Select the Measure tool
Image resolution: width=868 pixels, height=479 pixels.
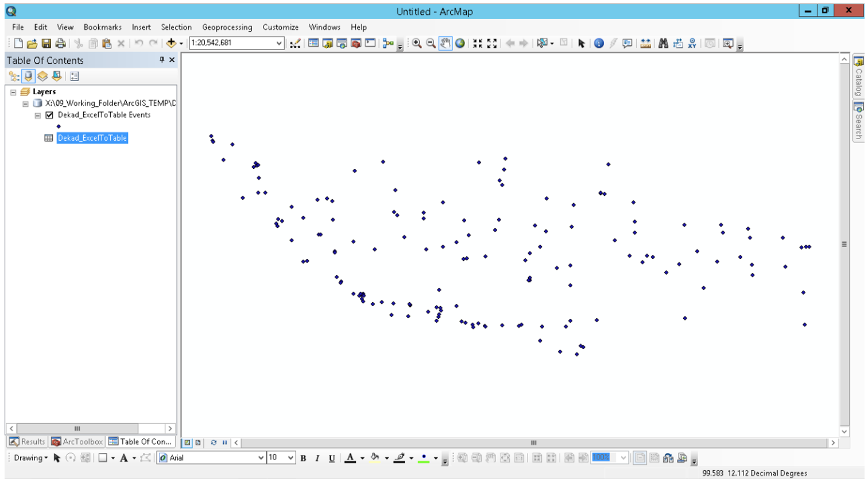[645, 44]
